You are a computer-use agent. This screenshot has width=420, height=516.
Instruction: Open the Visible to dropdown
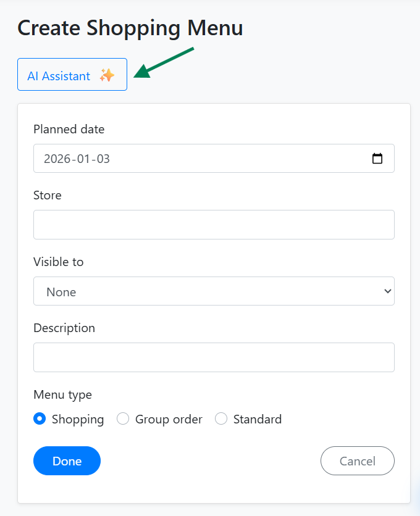[x=214, y=291]
